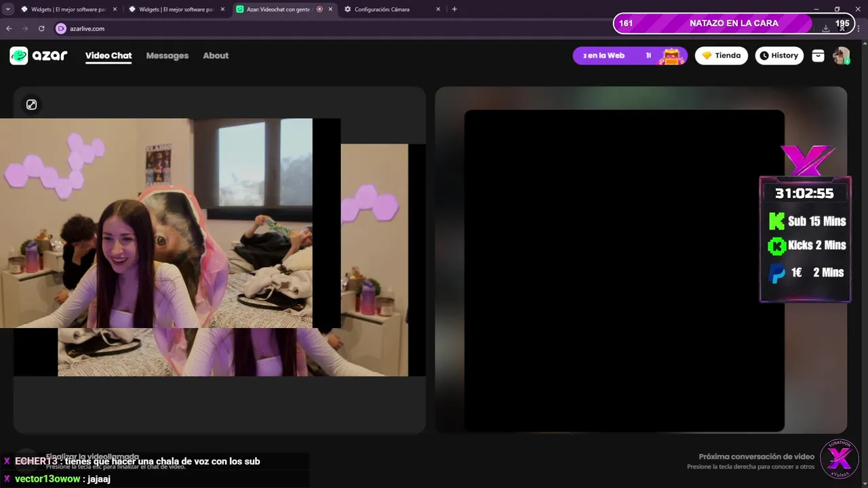Click the partner's black video panel
868x488 pixels.
pos(624,270)
